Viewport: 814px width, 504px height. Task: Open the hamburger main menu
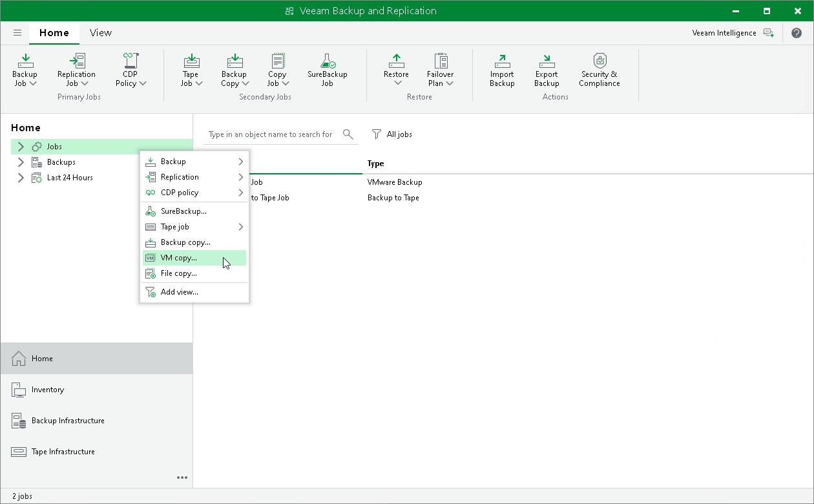tap(17, 33)
